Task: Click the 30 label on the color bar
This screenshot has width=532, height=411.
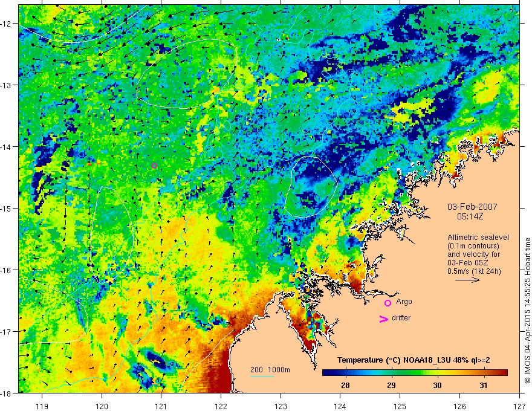Action: (x=437, y=385)
